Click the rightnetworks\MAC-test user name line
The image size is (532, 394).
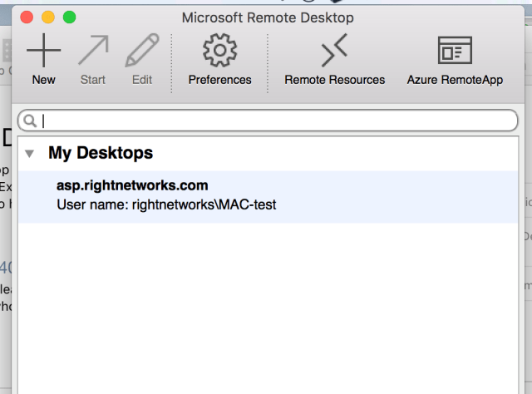tap(166, 204)
